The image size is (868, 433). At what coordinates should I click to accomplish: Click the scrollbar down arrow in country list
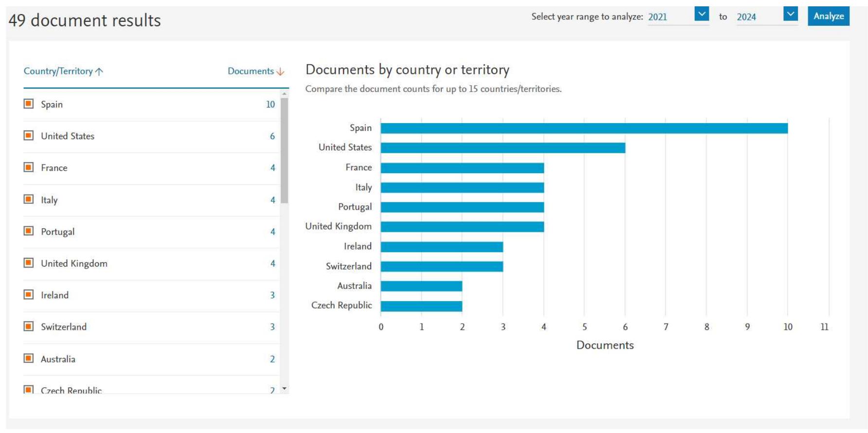(x=285, y=389)
